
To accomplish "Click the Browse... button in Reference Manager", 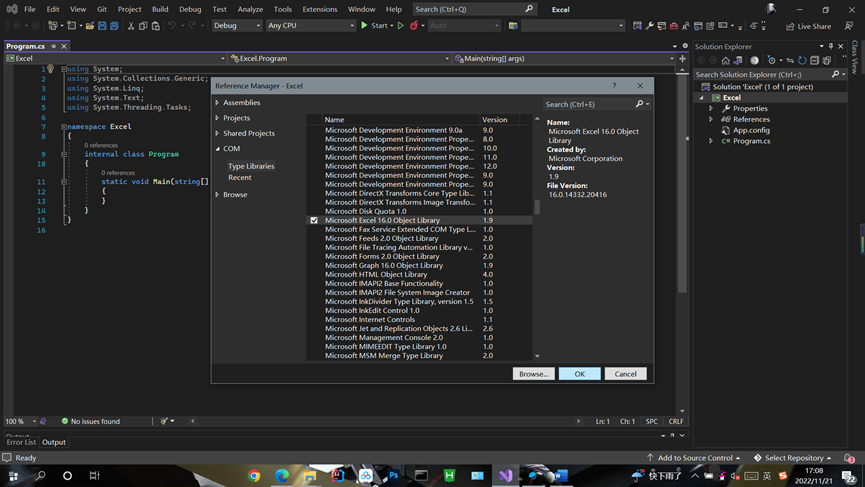I will pyautogui.click(x=533, y=374).
